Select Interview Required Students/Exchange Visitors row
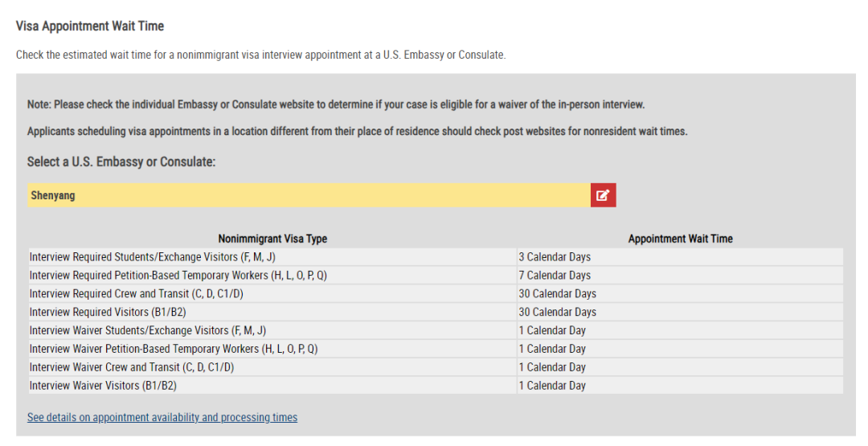 (x=436, y=257)
